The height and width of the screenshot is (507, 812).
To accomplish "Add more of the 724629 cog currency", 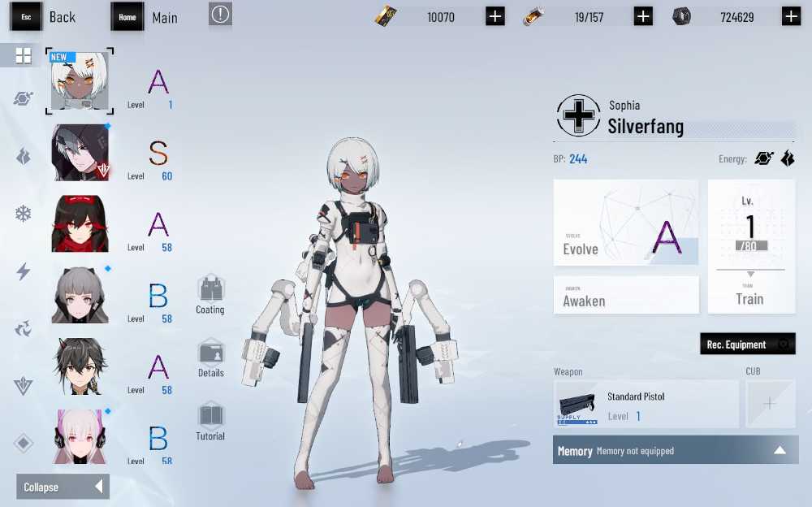I will [x=791, y=16].
